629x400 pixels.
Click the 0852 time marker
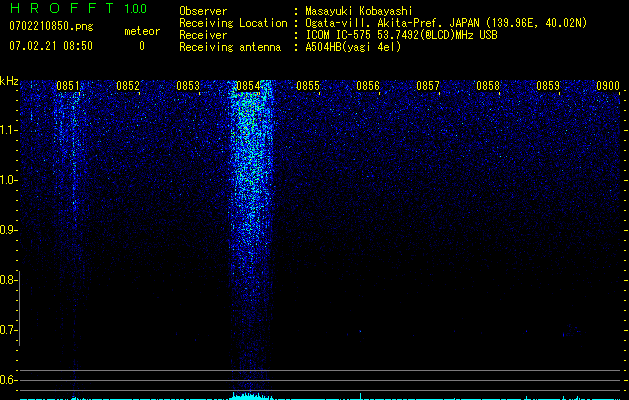click(128, 86)
